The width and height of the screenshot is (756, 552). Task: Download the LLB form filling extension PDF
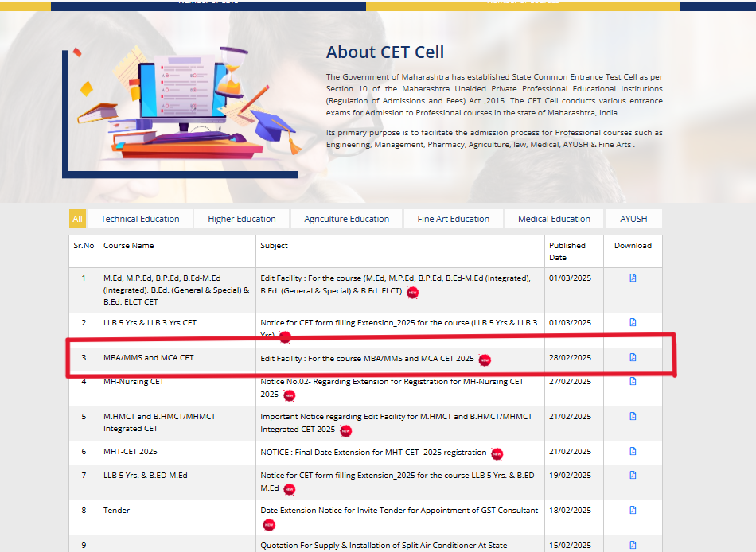pyautogui.click(x=633, y=322)
